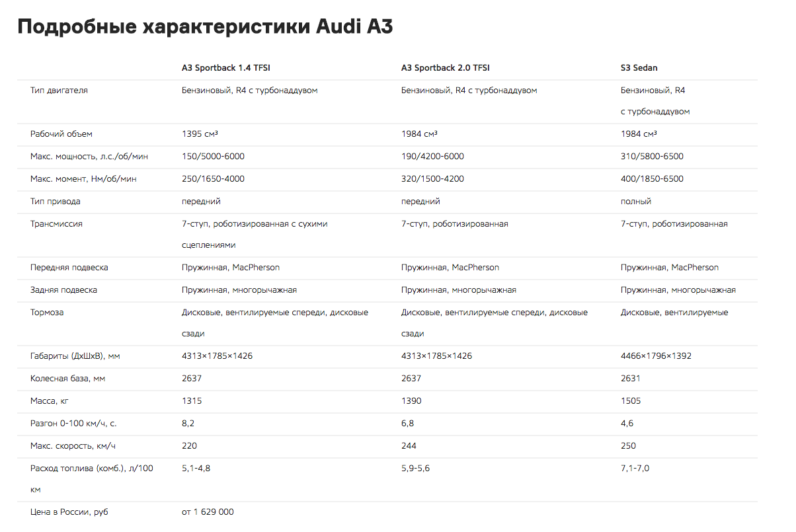Click the price от 1 629 000
Screen dimensions: 796x532
click(208, 512)
